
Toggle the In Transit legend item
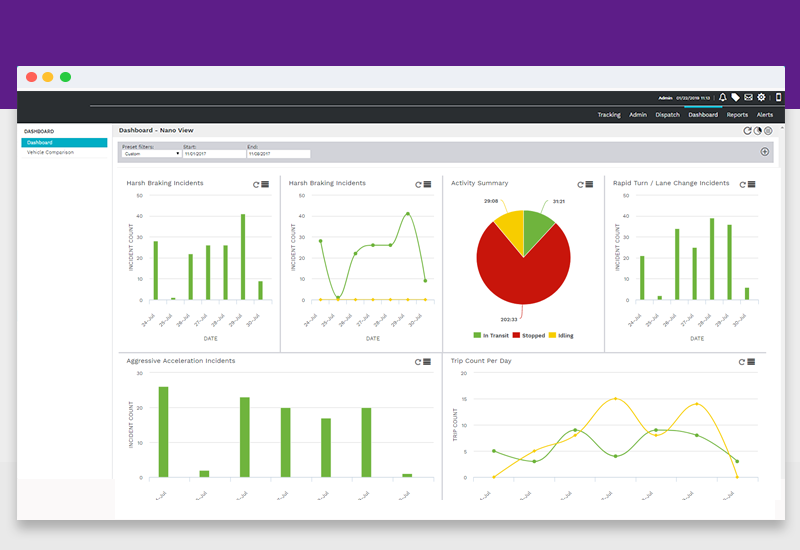pos(491,335)
